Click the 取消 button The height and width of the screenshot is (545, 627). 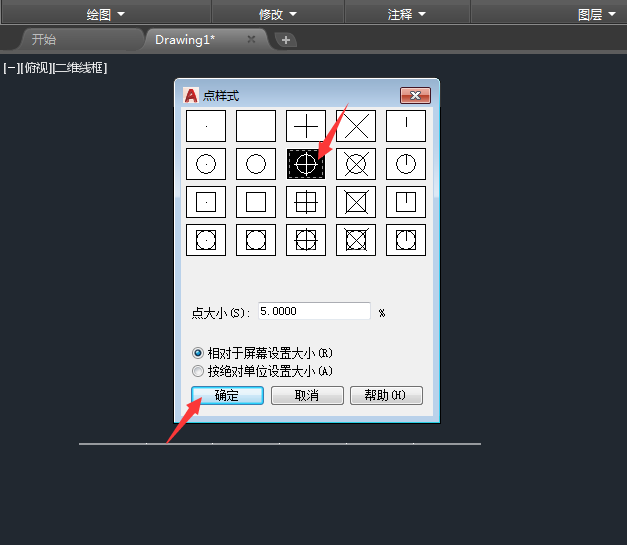coord(307,395)
